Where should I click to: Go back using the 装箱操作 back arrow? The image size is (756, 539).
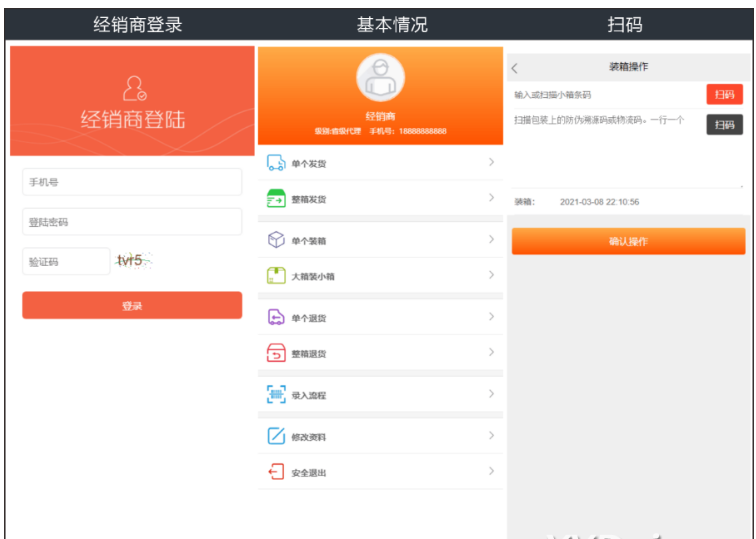click(x=515, y=68)
